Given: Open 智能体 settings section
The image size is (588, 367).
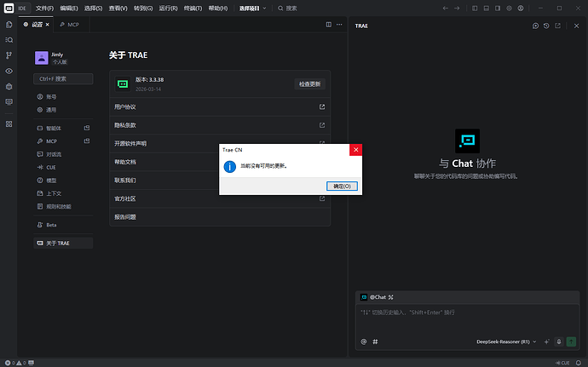Looking at the screenshot, I should [x=63, y=129].
